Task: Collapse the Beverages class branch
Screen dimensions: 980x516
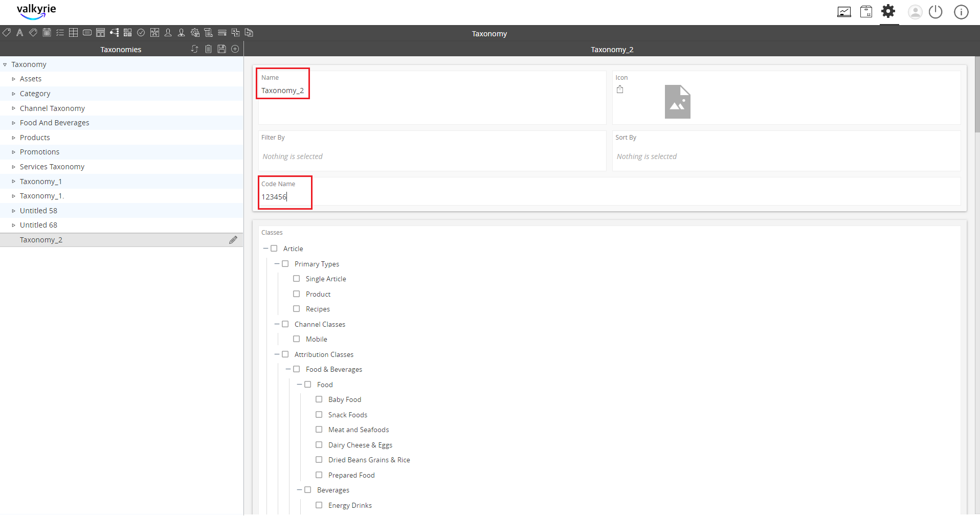Action: [x=300, y=490]
